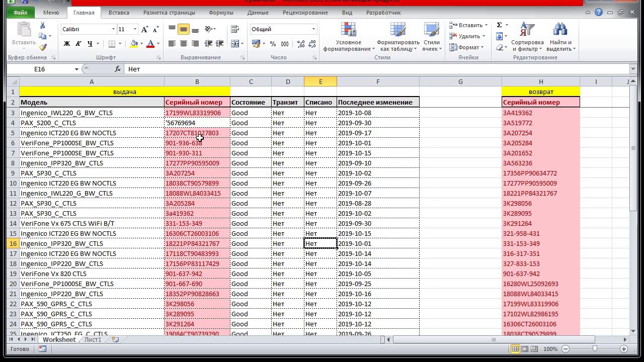The width and height of the screenshot is (644, 362).
Task: Toggle right text alignment
Action: click(195, 44)
